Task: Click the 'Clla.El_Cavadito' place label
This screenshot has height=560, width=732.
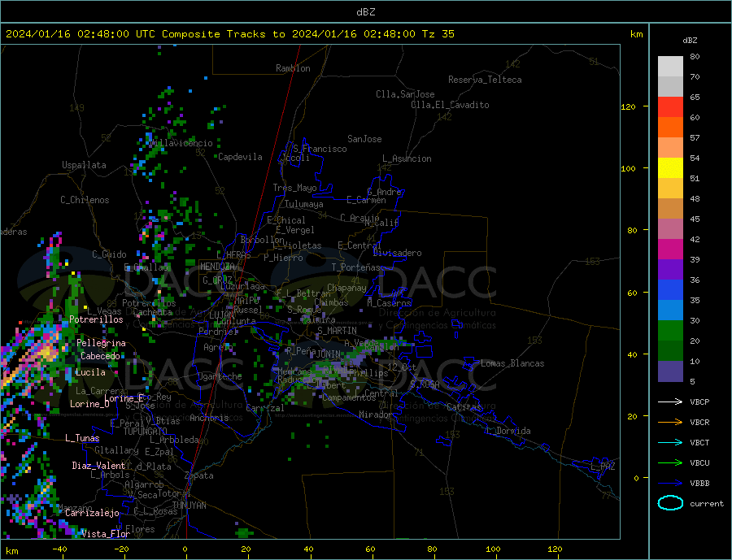Action: coord(450,105)
